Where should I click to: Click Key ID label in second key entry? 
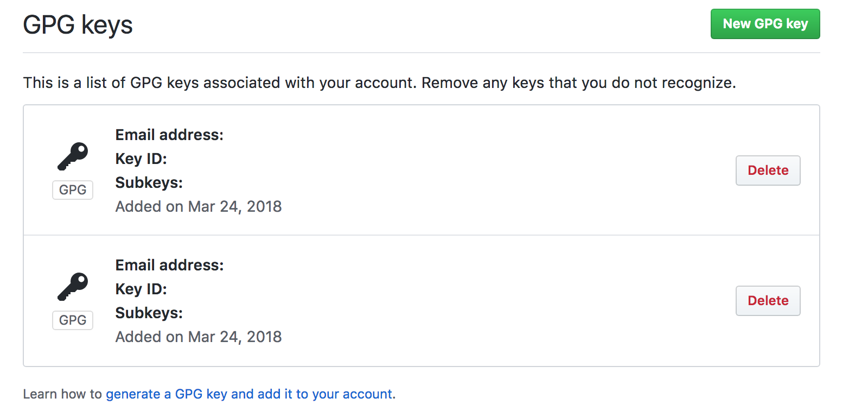[x=141, y=289]
